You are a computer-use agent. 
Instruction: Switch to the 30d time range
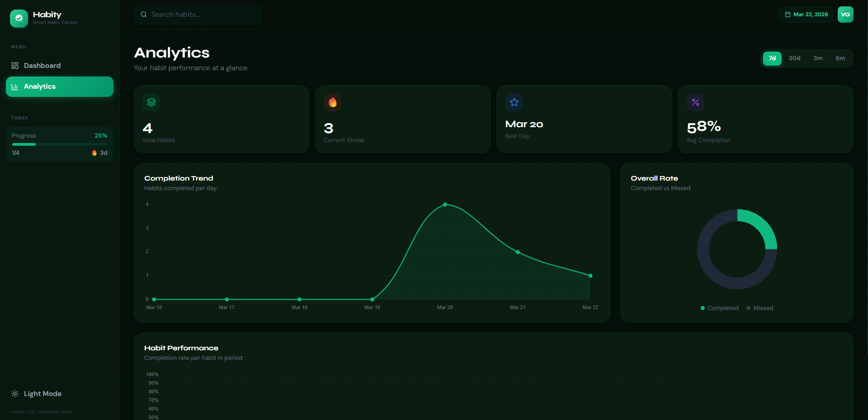(x=794, y=58)
